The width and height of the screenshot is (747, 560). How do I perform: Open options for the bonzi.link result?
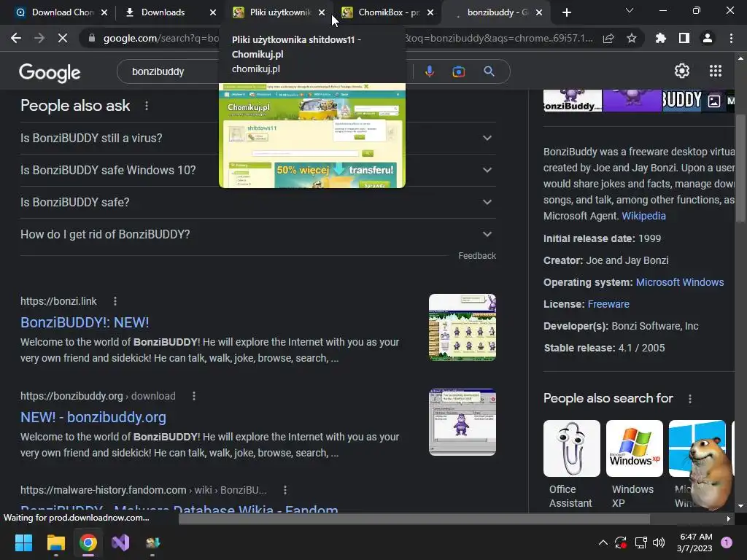[115, 301]
